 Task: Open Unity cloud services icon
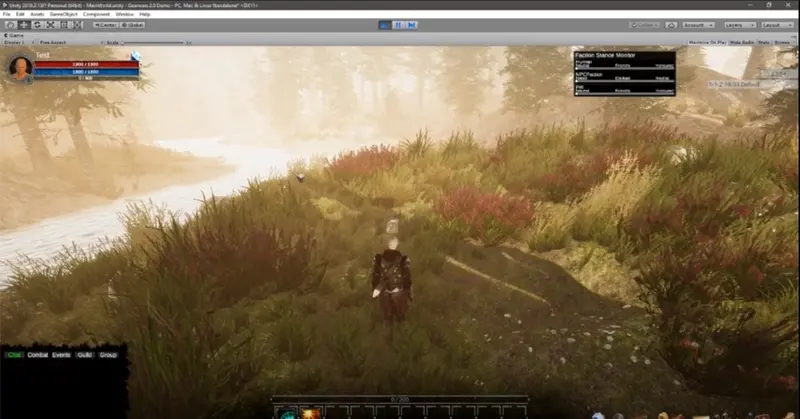[671, 25]
